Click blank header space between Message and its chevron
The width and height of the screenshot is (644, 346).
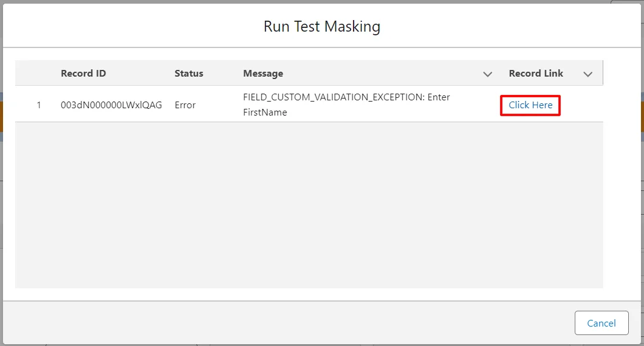[x=383, y=74]
